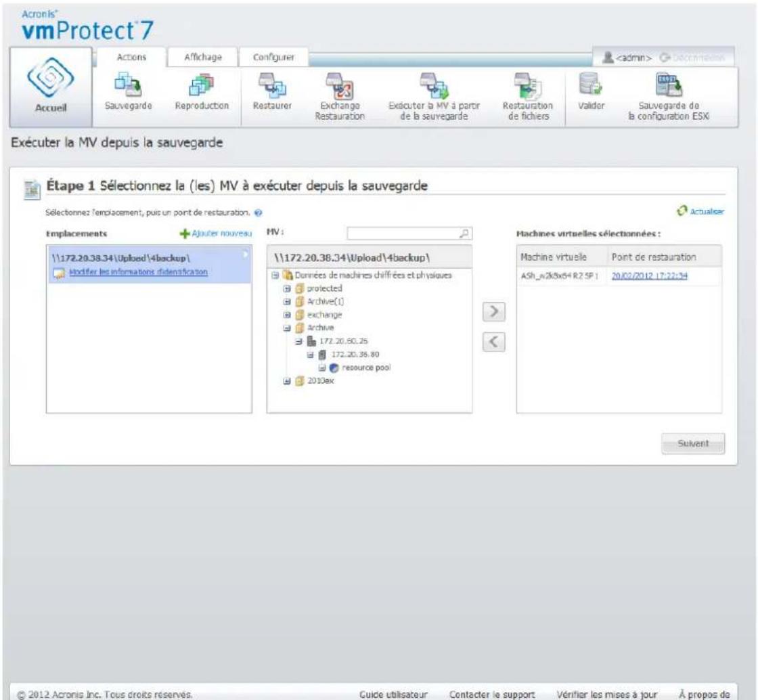Click the resource pool node icon
The height and width of the screenshot is (700, 758).
[x=334, y=368]
